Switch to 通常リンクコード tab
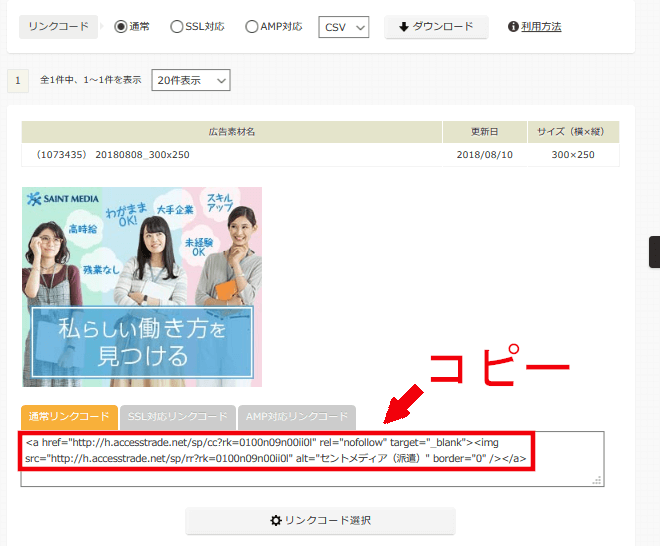Viewport: 660px width, 546px height. pyautogui.click(x=69, y=417)
